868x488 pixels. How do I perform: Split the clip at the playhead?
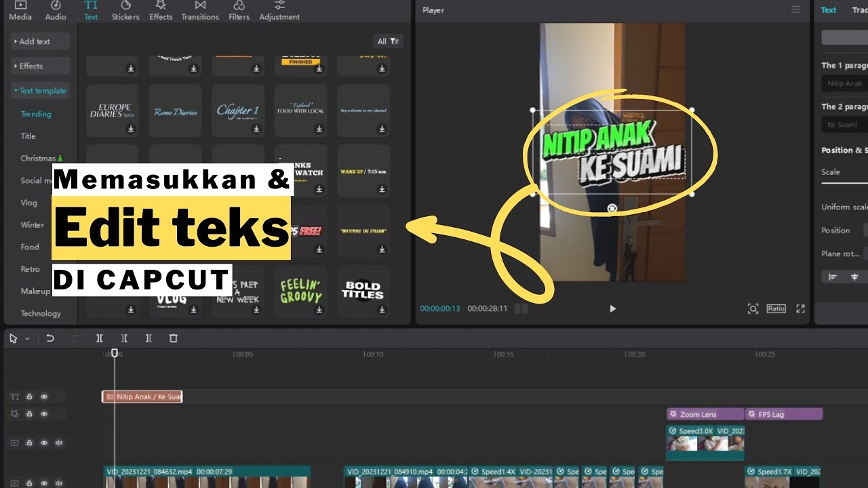point(100,338)
